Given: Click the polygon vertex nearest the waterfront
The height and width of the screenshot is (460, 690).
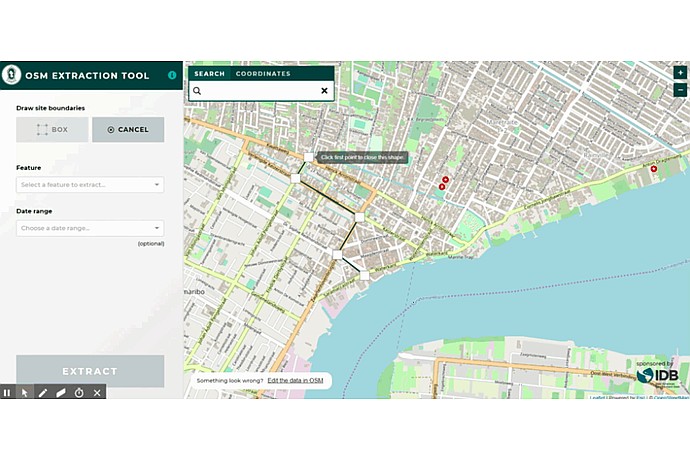Looking at the screenshot, I should pos(364,276).
